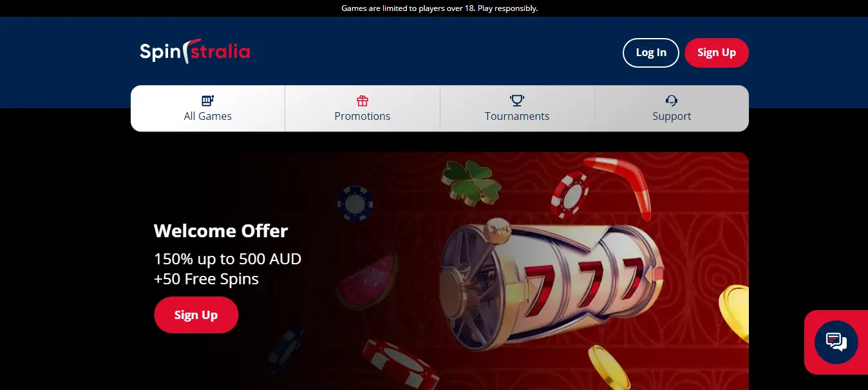
Task: Click Sign Up under Welcome Offer
Action: (x=196, y=315)
